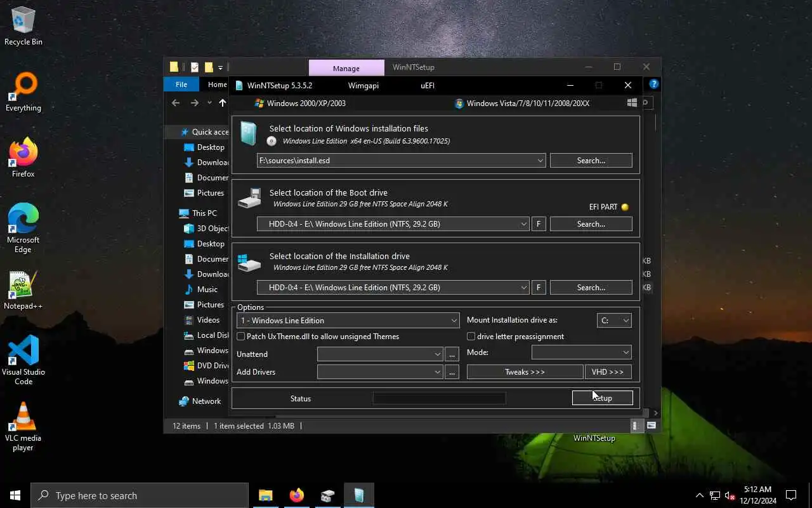
Task: Go up one folder level in Explorer
Action: [222, 103]
